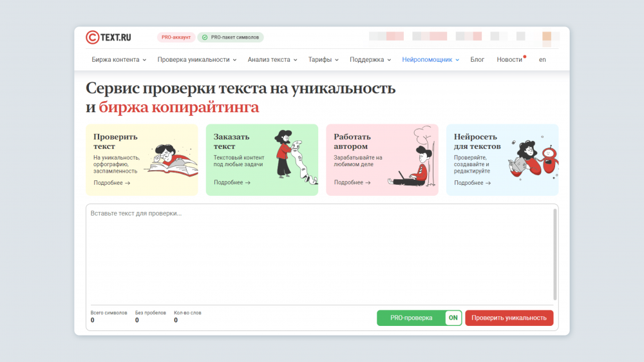Click the reading person illustration in Проверить текст
The image size is (644, 362).
[x=171, y=160]
